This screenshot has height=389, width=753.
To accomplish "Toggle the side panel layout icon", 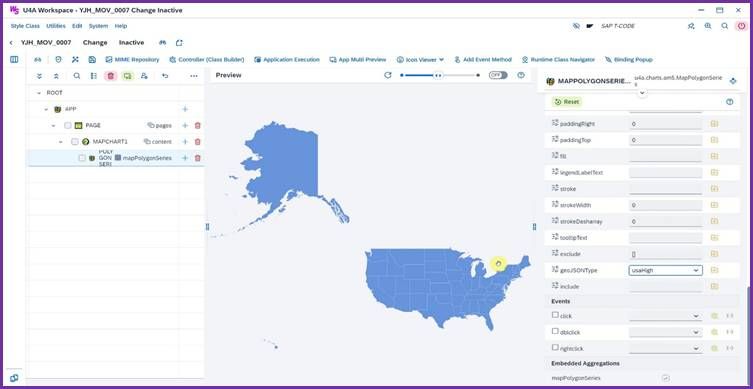I will point(14,60).
